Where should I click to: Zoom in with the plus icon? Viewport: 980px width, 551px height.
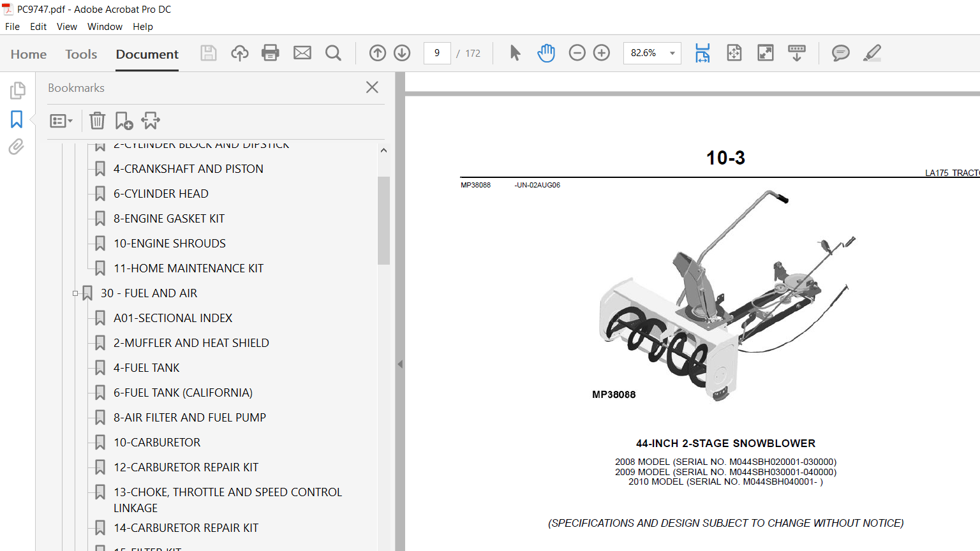tap(602, 53)
